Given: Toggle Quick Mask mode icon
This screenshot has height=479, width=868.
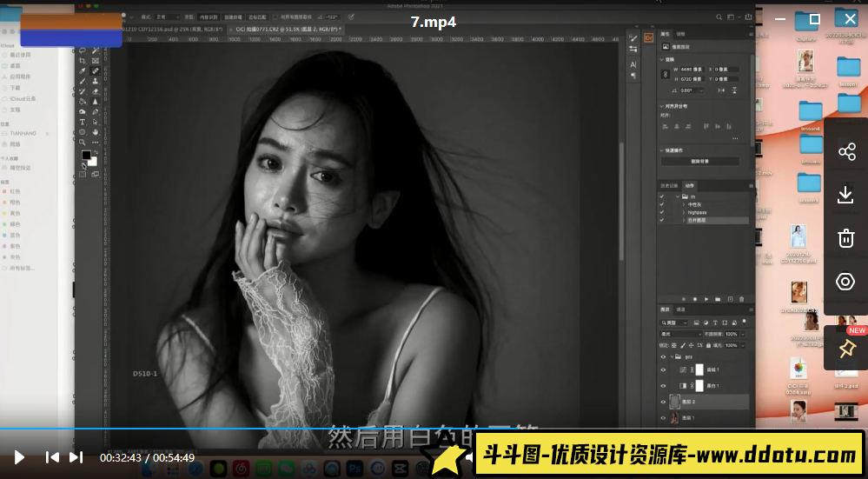Looking at the screenshot, I should coord(82,175).
